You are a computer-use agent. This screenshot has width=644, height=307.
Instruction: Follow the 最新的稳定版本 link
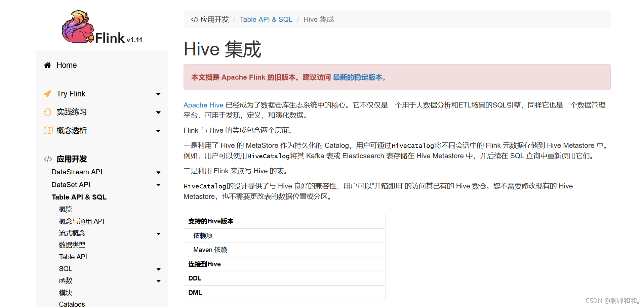[x=358, y=77]
